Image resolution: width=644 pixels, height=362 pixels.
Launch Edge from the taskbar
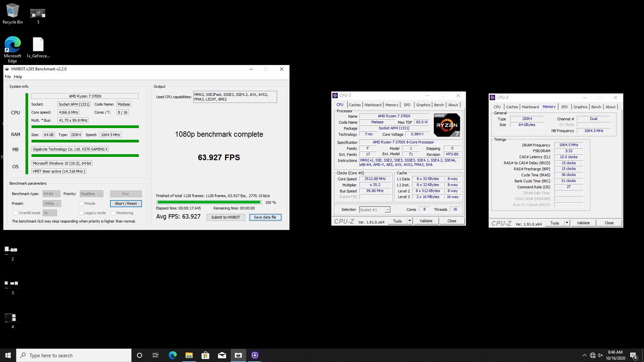pyautogui.click(x=173, y=355)
